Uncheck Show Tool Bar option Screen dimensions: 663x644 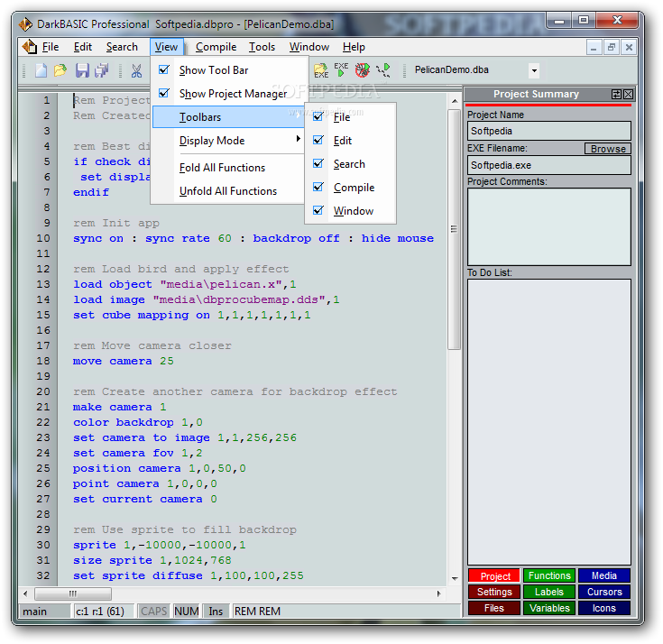click(x=164, y=69)
